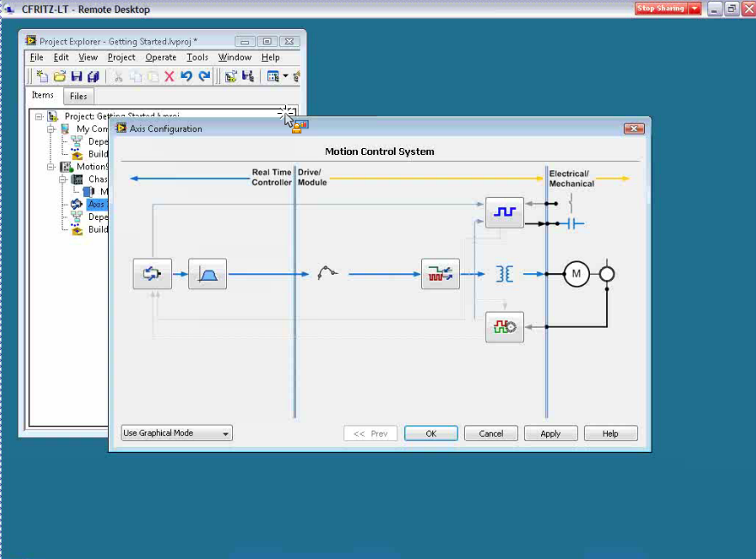Click the Apply button
The image size is (756, 559).
click(x=551, y=433)
